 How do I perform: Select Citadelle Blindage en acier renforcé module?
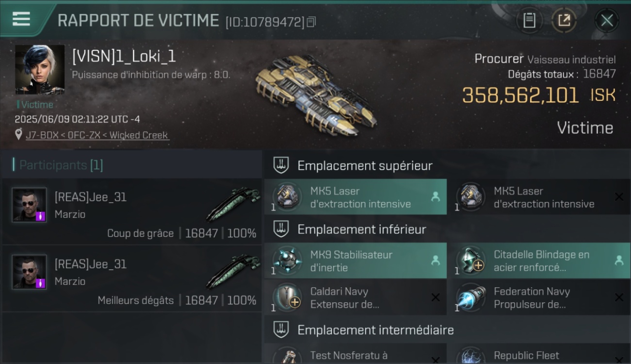pyautogui.click(x=539, y=261)
